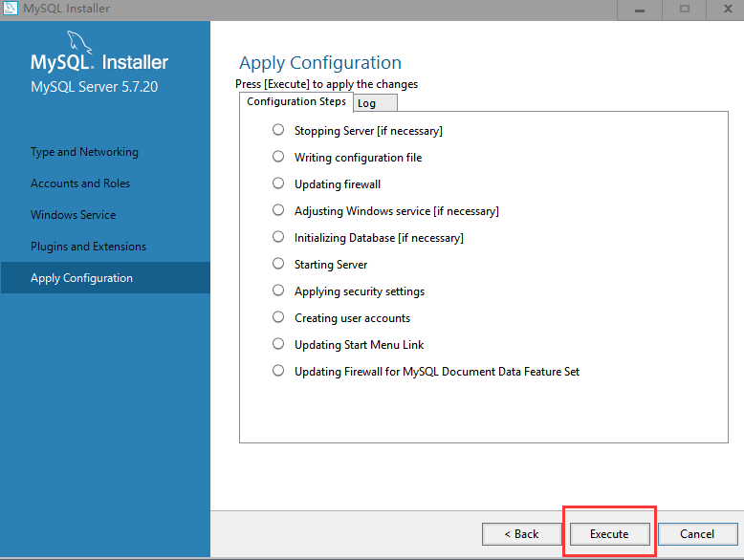
Task: Switch to the Log tab
Action: click(x=375, y=103)
